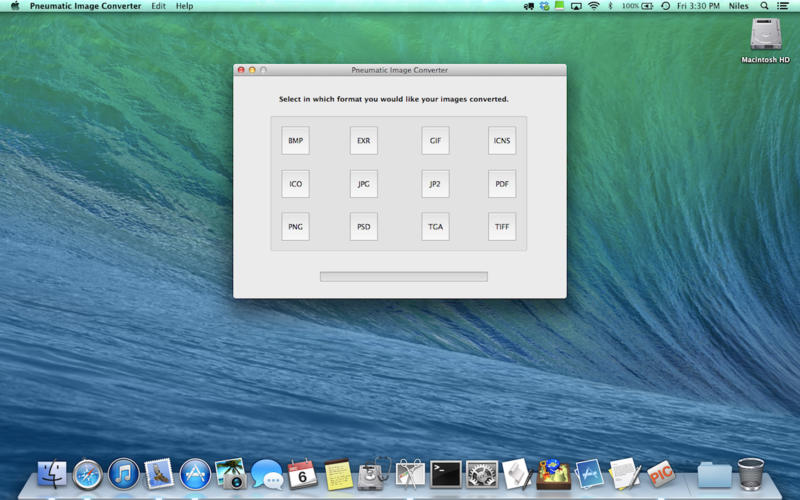Open the Trash in the dock

pyautogui.click(x=751, y=474)
